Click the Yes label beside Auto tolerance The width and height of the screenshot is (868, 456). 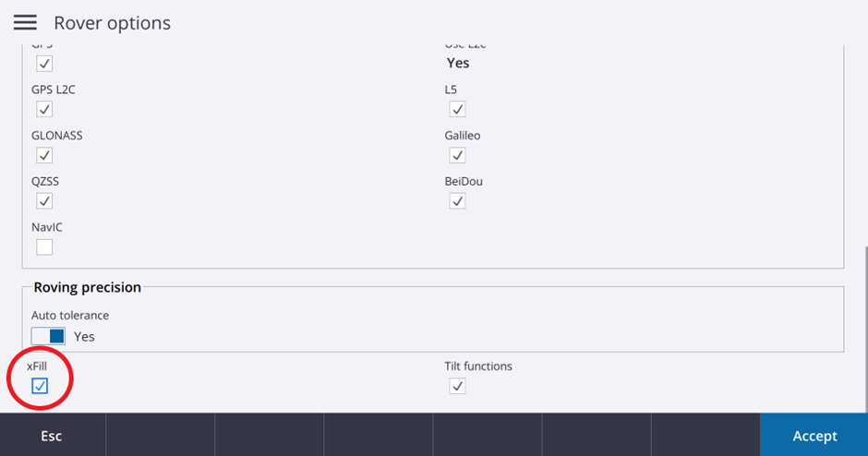[x=84, y=337]
